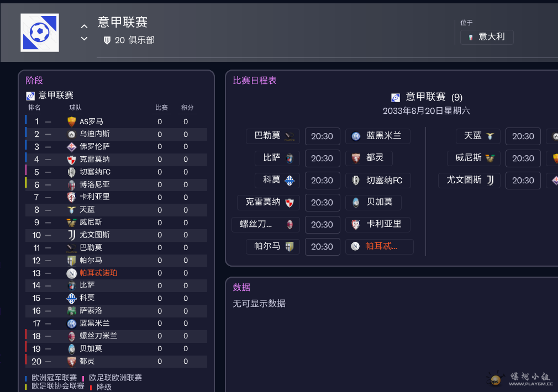558x392 pixels.
Task: Click the 意甲联赛 icon above the standings
Action: (30, 96)
